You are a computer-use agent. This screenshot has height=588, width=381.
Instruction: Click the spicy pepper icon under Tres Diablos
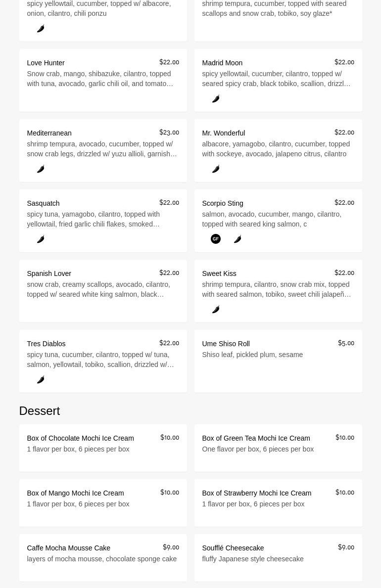(41, 380)
